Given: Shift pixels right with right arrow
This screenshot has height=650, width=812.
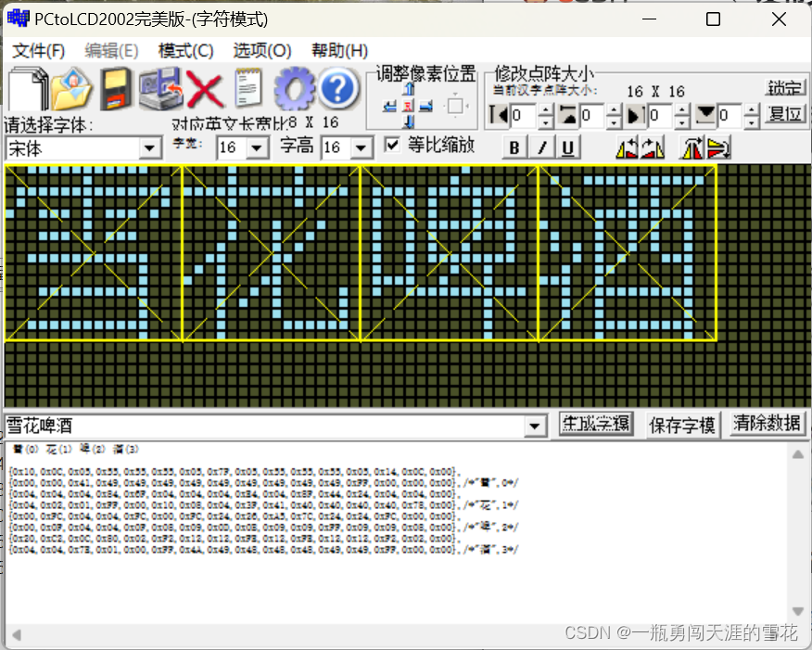Looking at the screenshot, I should tap(426, 107).
